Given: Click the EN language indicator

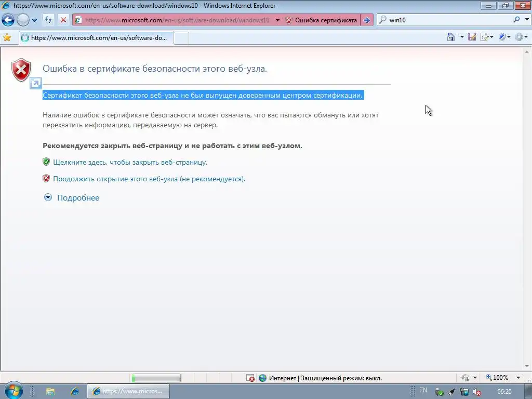Looking at the screenshot, I should click(x=423, y=391).
